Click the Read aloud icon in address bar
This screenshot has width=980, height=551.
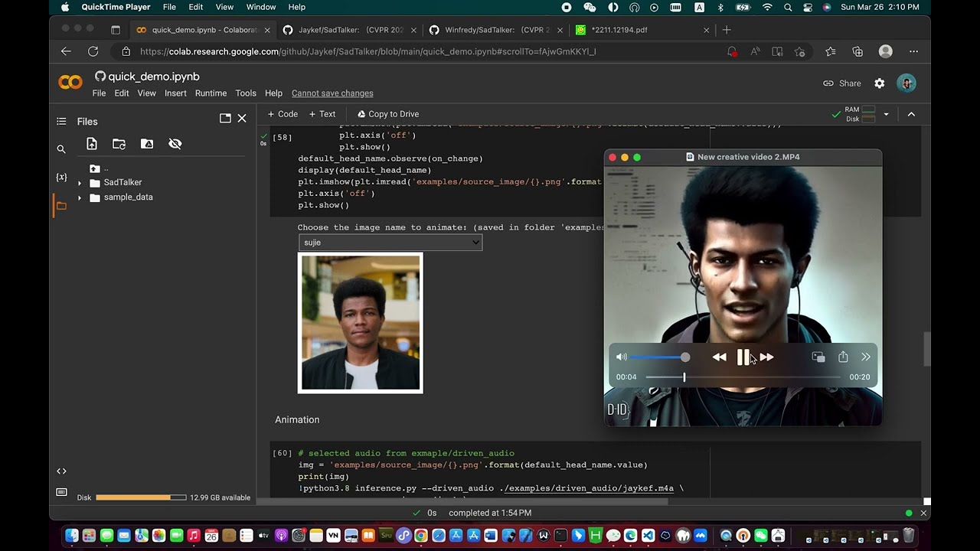coord(755,51)
